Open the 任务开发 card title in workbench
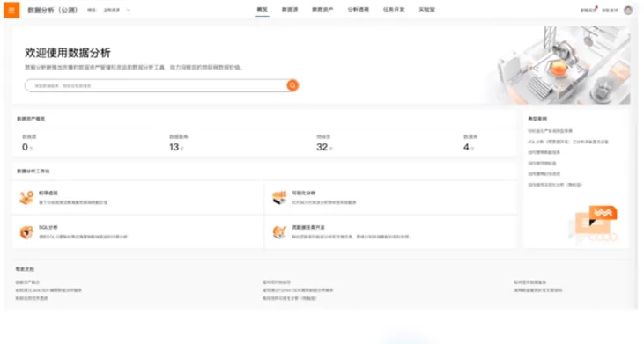Viewport: 644px width, 344px height. tap(308, 227)
